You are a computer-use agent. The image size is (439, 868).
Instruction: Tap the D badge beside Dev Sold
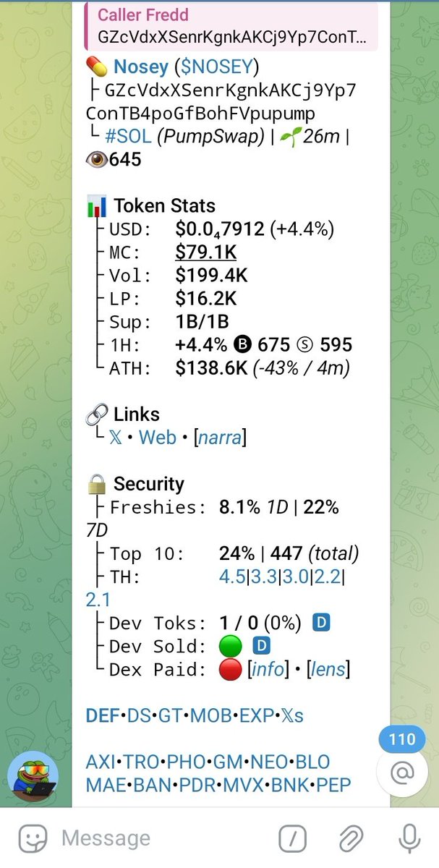click(x=260, y=646)
